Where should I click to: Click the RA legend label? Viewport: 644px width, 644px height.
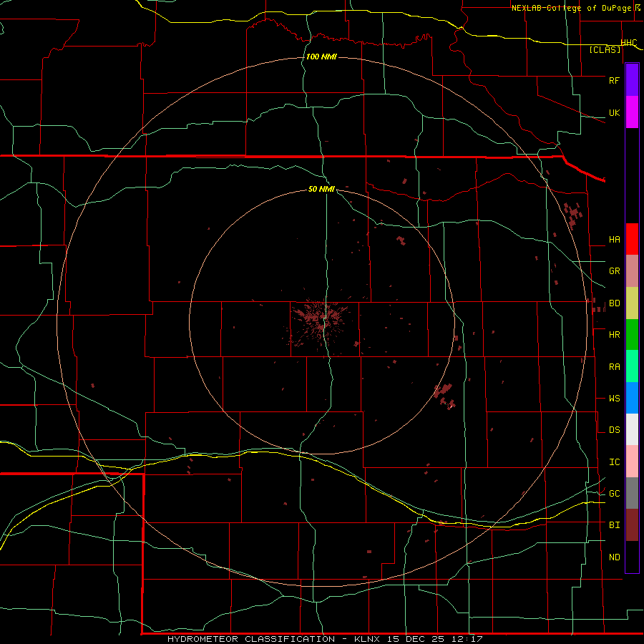coord(614,367)
